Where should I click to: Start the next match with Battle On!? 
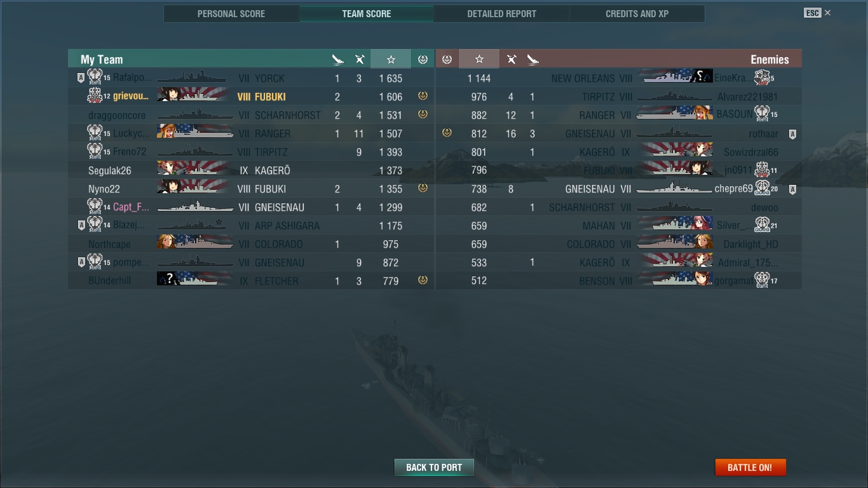pos(750,467)
